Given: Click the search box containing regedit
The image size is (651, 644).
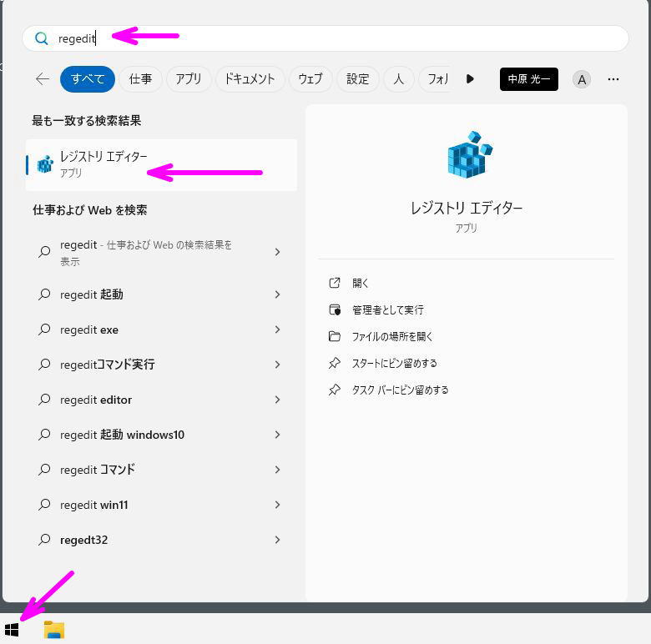Looking at the screenshot, I should click(325, 38).
